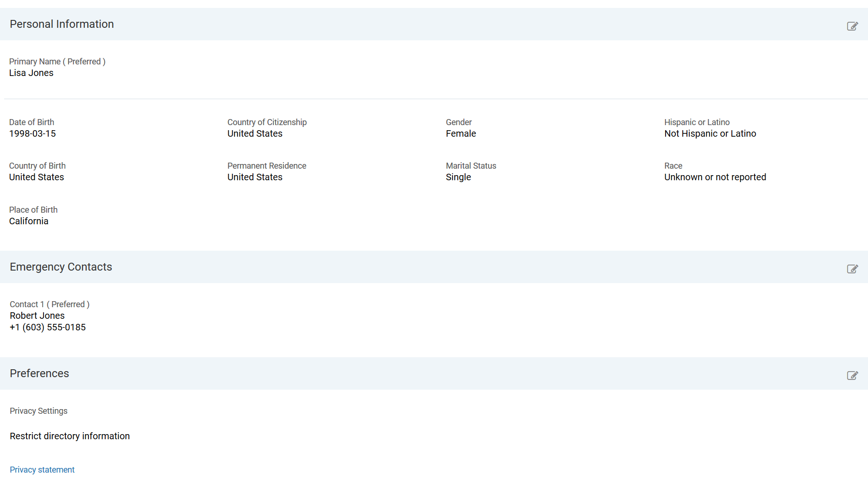
Task: Open editing via the Preferences pencil icon
Action: pos(853,376)
